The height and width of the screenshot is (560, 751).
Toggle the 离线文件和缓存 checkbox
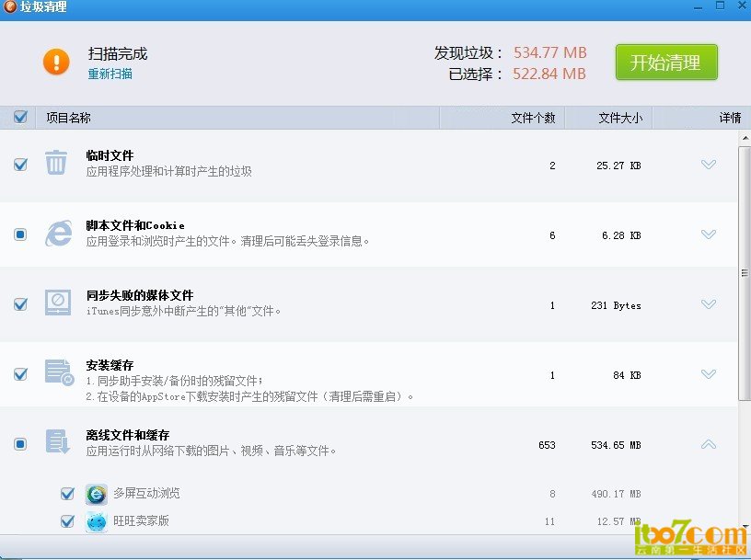20,444
